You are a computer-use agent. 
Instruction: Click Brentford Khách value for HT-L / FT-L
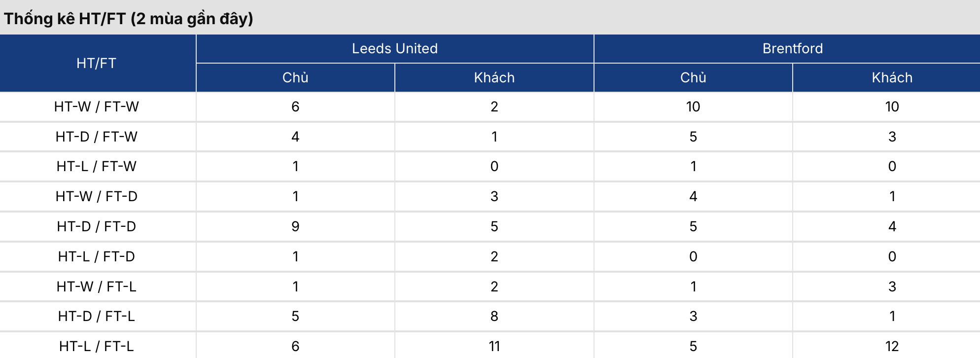point(892,346)
